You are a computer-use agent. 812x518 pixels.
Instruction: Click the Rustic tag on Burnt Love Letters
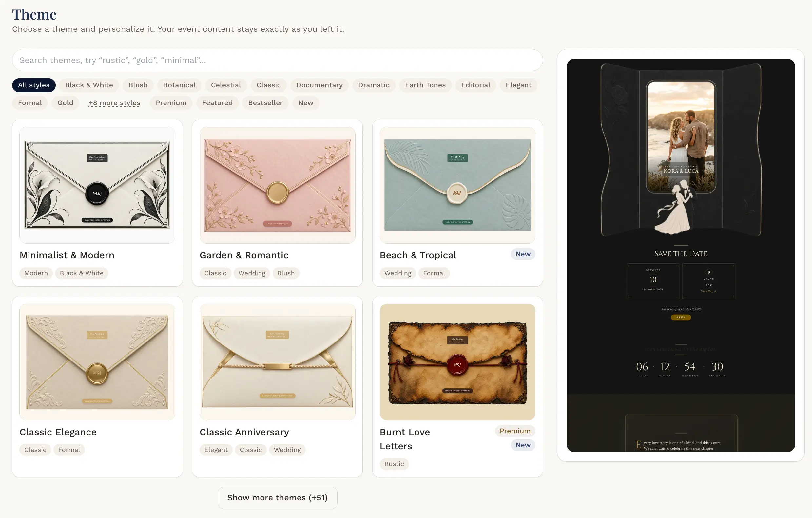(x=394, y=464)
